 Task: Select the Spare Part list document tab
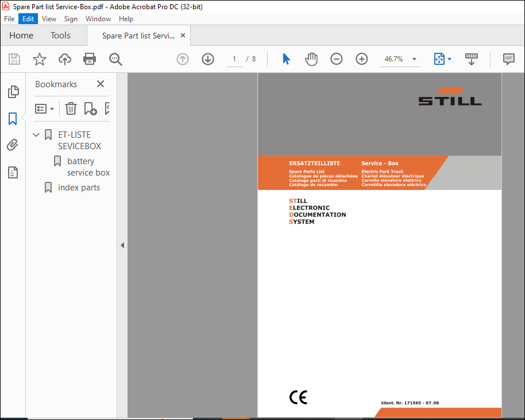click(138, 36)
